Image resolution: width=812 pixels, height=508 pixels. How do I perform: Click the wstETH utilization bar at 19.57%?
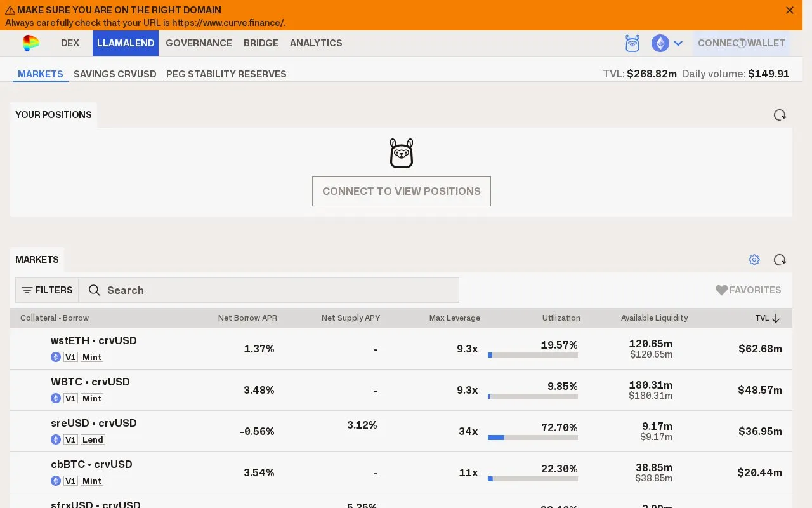tap(533, 355)
